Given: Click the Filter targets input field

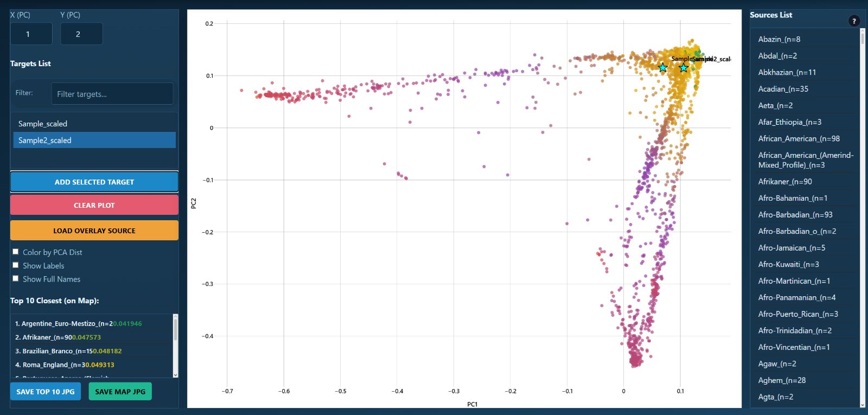Looking at the screenshot, I should (112, 94).
